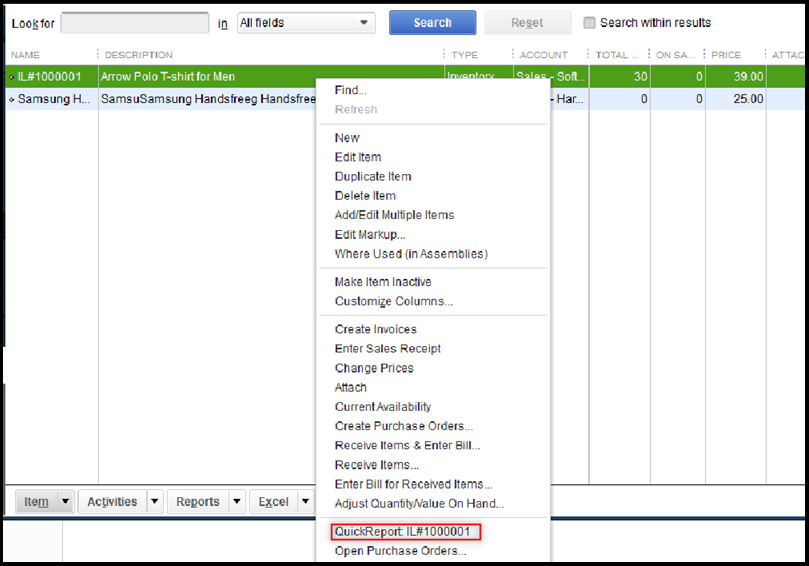
Task: Expand the Activities dropdown arrow
Action: click(x=155, y=501)
